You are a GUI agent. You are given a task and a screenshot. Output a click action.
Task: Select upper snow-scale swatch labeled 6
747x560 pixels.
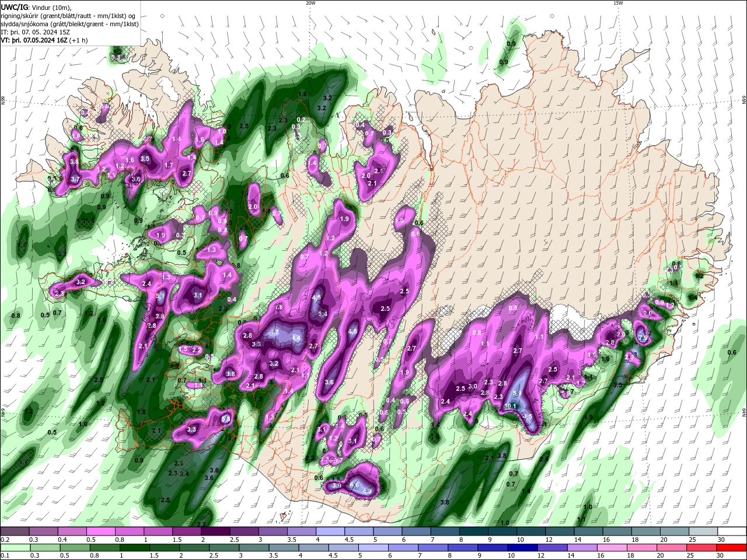coord(416,531)
